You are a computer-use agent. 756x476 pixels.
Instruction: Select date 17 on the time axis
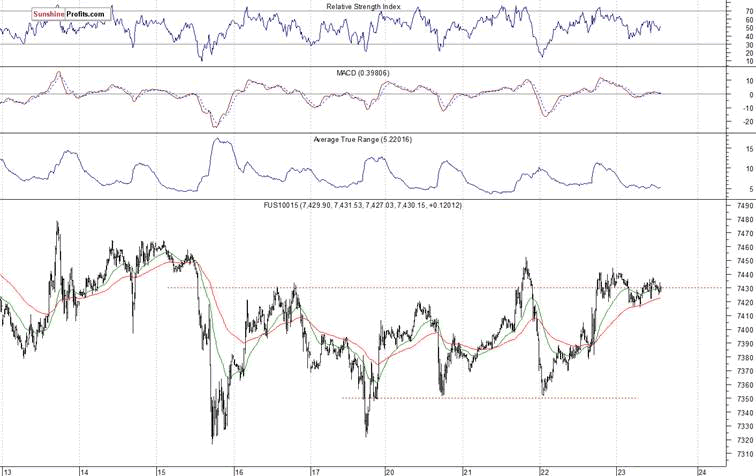(x=315, y=471)
